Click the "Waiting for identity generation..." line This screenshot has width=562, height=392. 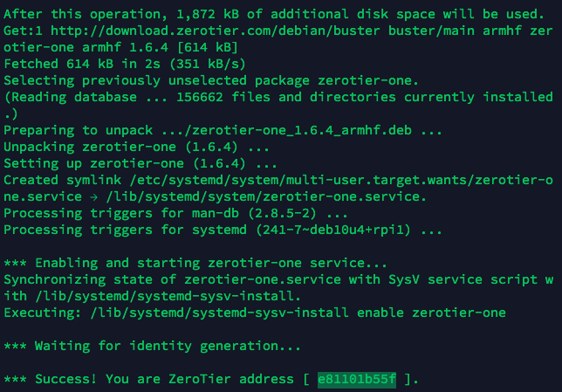click(153, 346)
